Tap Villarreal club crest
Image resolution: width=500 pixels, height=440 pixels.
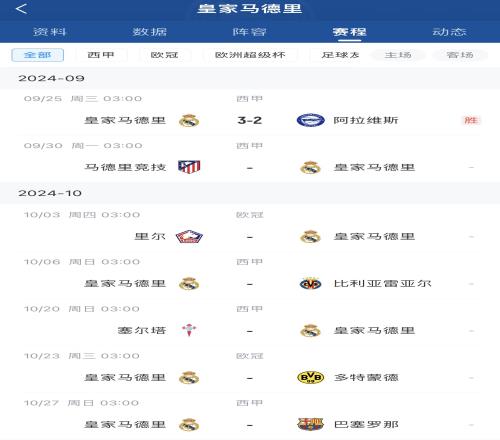point(310,284)
